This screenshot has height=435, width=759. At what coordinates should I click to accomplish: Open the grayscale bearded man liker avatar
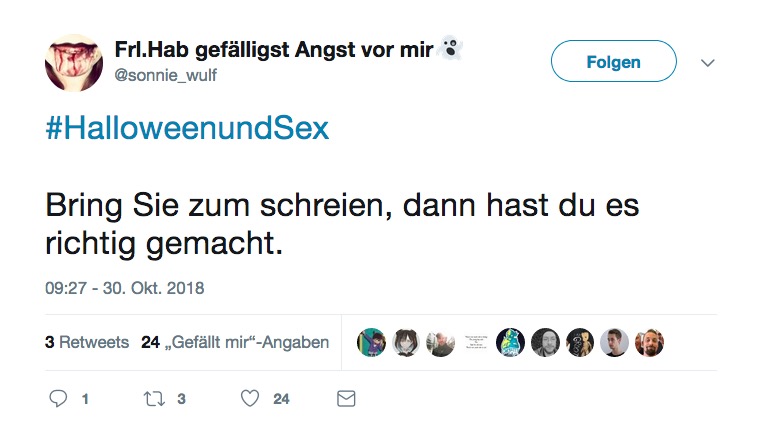pos(545,343)
